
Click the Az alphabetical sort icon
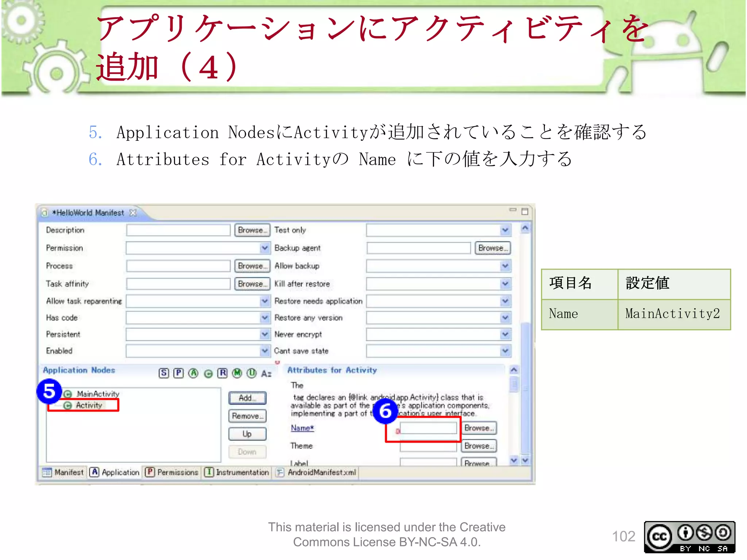coord(266,373)
